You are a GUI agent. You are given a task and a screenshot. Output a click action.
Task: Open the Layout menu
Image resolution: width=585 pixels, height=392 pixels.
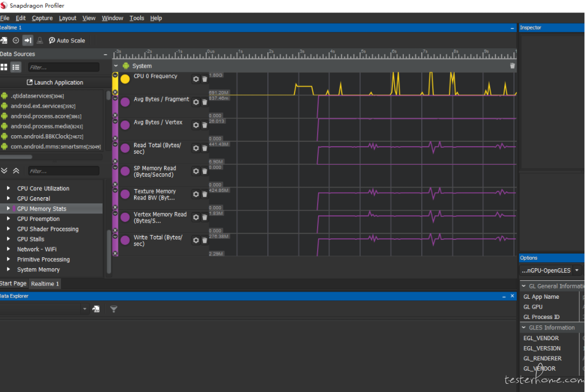click(68, 18)
